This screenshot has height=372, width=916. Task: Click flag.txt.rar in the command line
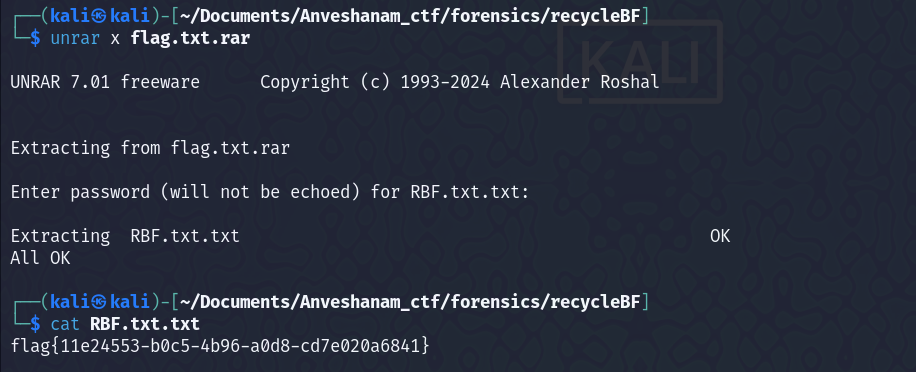[x=190, y=39]
